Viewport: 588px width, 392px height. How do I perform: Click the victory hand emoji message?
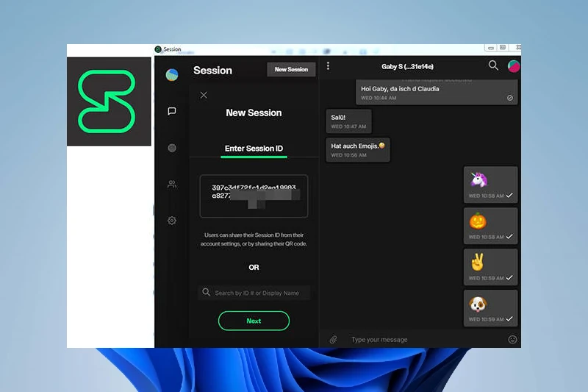(x=490, y=267)
